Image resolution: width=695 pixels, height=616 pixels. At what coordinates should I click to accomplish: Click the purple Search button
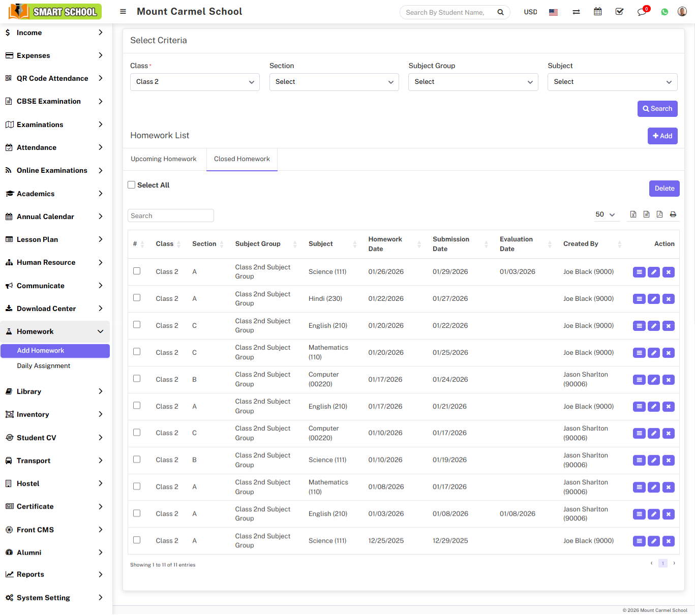click(657, 109)
